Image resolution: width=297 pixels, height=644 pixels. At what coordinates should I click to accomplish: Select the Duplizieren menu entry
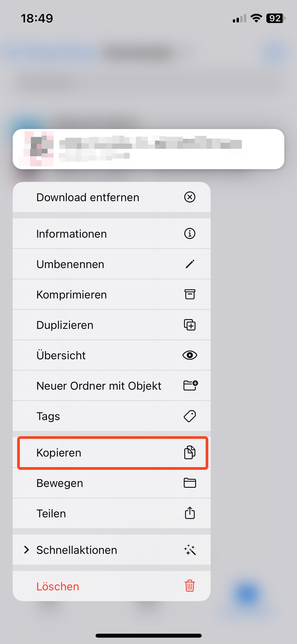coord(65,325)
